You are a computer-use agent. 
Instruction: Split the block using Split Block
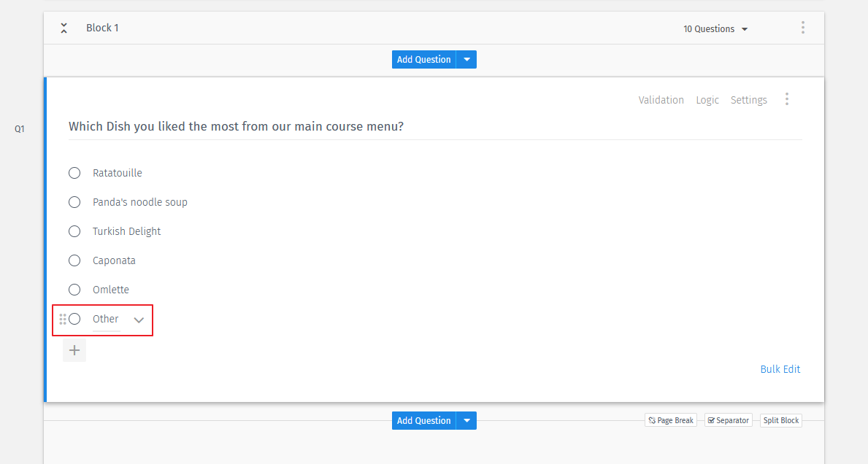pyautogui.click(x=780, y=420)
